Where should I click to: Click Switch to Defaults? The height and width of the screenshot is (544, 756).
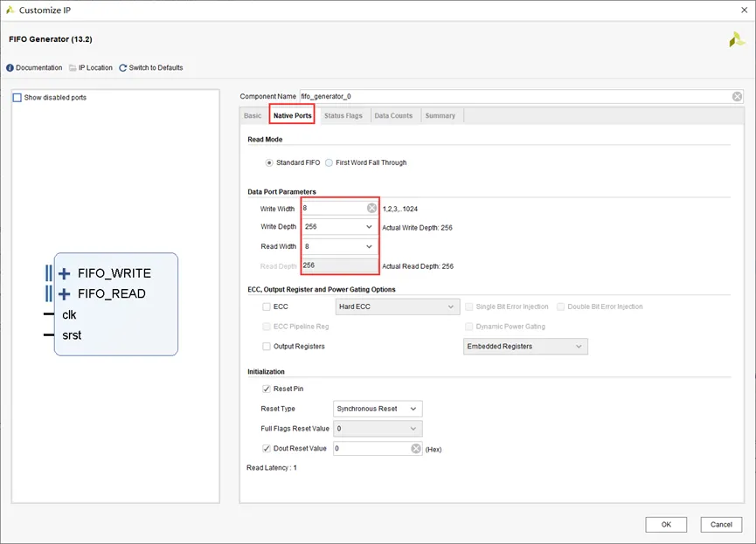point(156,68)
